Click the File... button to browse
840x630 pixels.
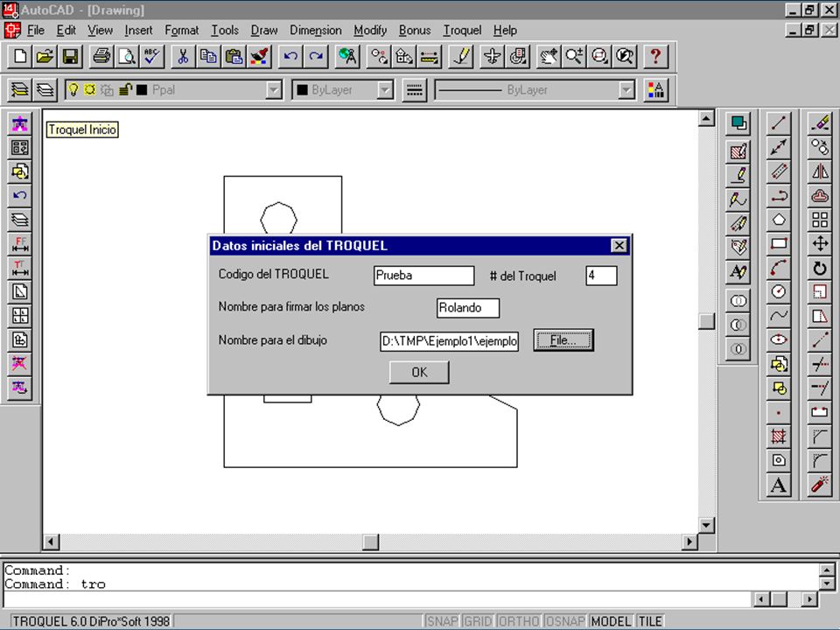point(563,340)
